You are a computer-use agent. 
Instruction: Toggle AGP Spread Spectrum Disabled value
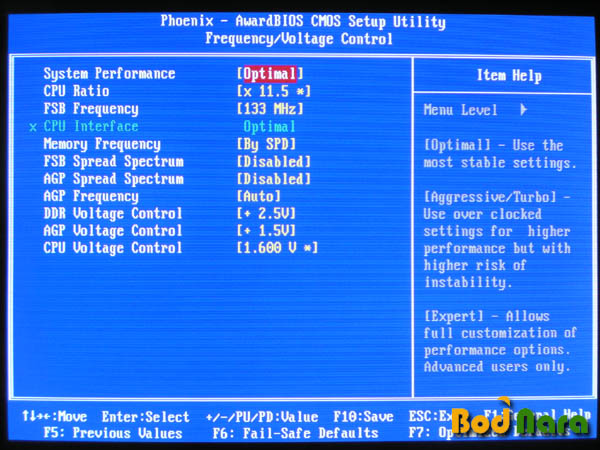click(274, 179)
